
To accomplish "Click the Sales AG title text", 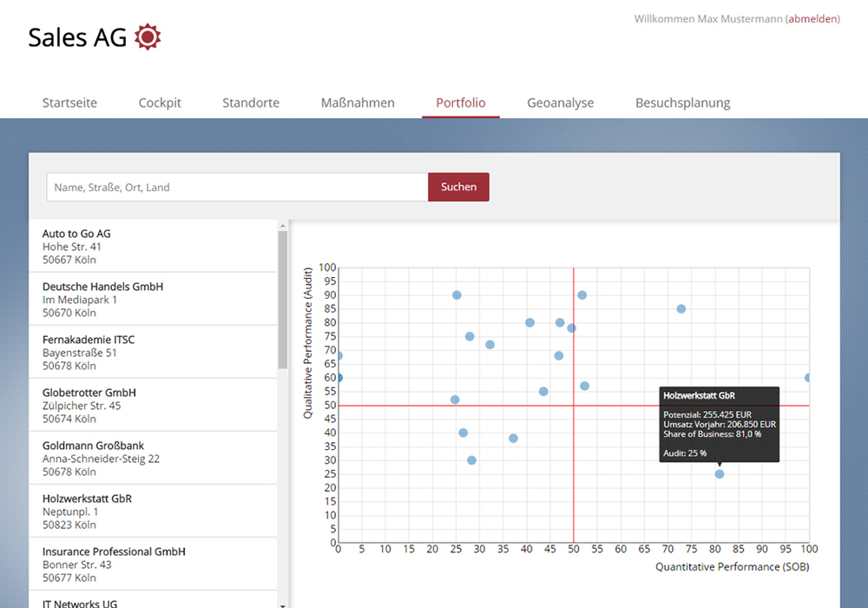I will [77, 37].
